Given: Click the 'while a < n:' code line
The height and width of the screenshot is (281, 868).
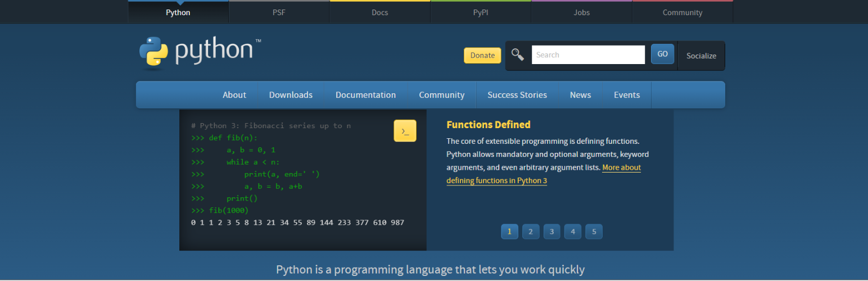Looking at the screenshot, I should 236,162.
